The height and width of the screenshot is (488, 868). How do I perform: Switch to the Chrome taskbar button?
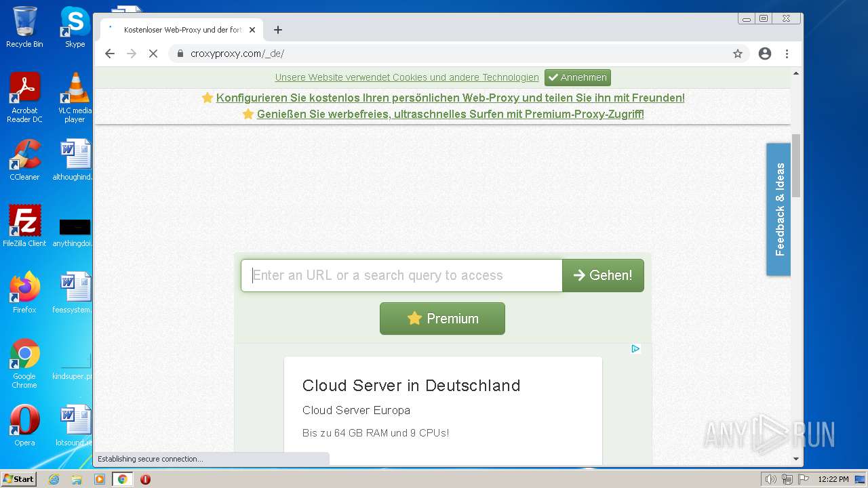tap(122, 479)
